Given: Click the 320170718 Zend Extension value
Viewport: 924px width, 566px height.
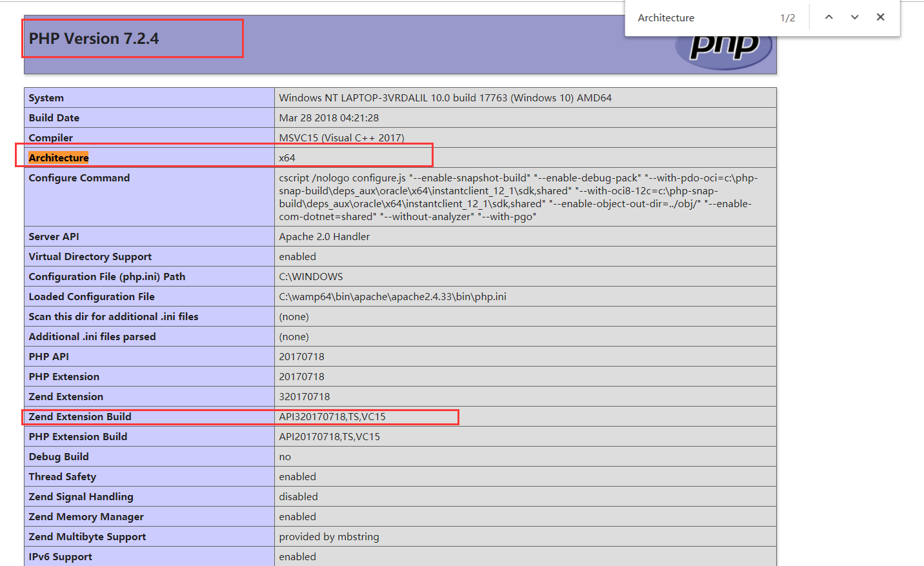Looking at the screenshot, I should pyautogui.click(x=305, y=397).
